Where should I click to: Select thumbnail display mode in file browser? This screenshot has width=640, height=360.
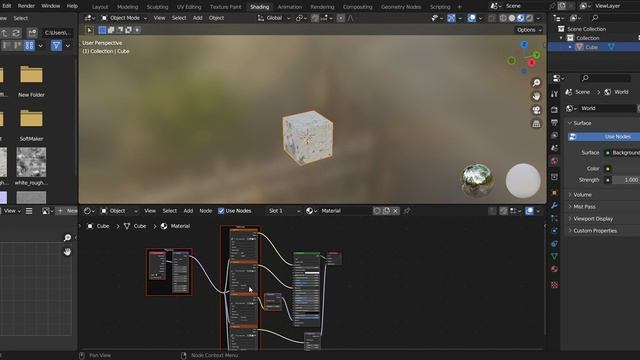pyautogui.click(x=29, y=46)
